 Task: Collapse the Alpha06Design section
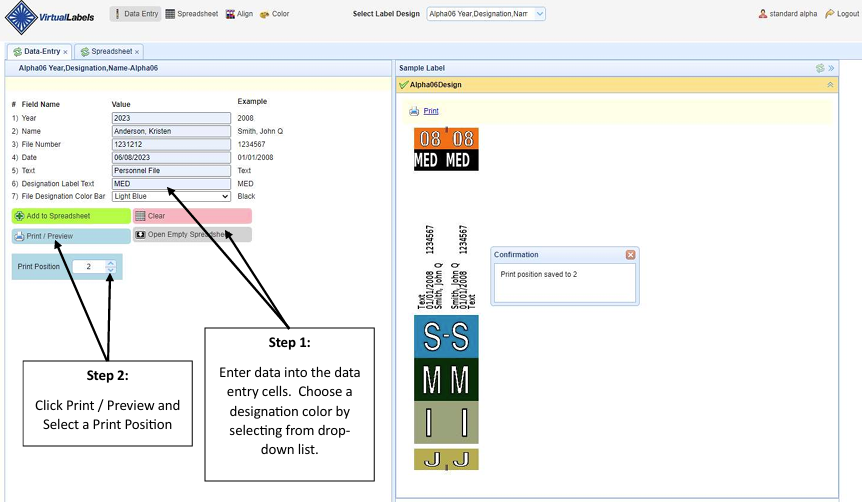[830, 85]
